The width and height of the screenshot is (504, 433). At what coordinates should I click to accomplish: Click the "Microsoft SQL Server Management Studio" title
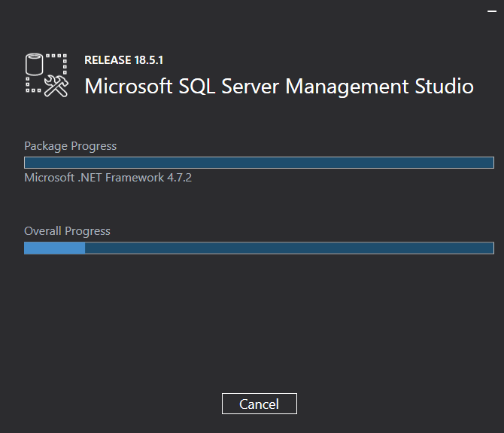[279, 86]
